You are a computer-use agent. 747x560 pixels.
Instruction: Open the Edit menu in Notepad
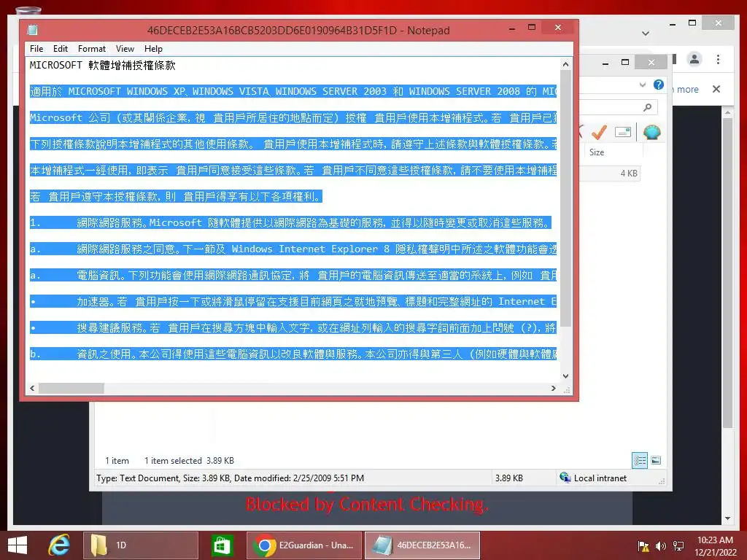pos(60,49)
